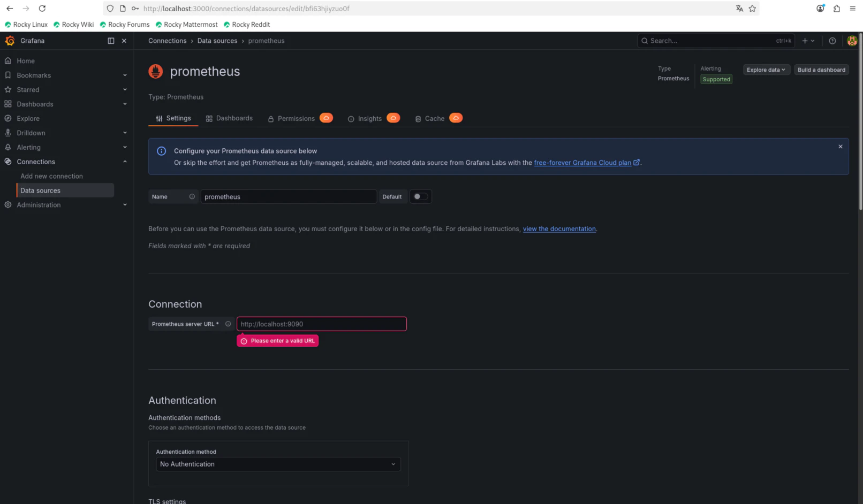Click the Grafana logo in sidebar
Image resolution: width=863 pixels, height=504 pixels.
10,41
